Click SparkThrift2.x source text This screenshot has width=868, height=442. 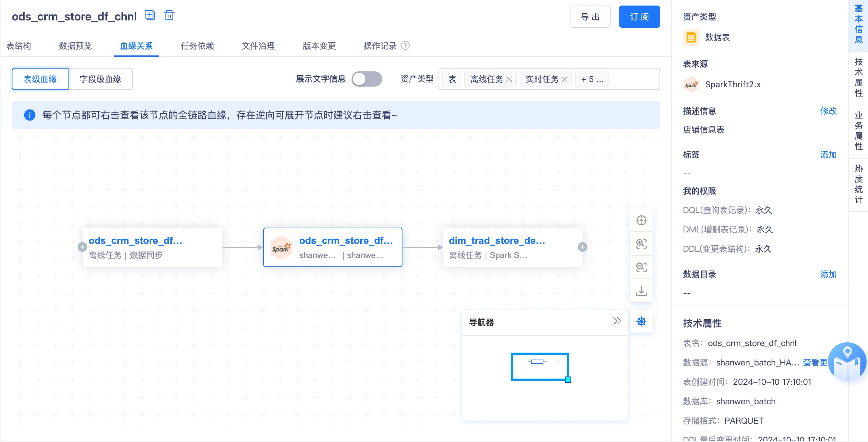(733, 84)
